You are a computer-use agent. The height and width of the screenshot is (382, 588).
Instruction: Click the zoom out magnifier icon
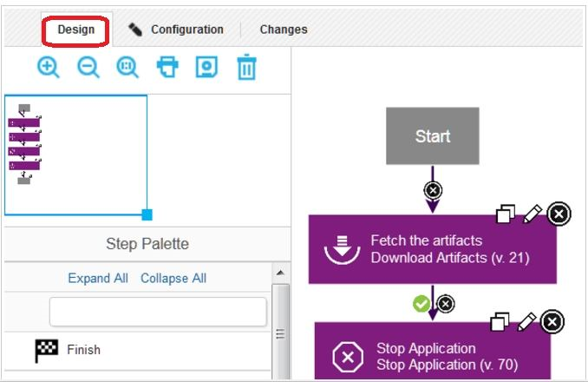tap(88, 68)
